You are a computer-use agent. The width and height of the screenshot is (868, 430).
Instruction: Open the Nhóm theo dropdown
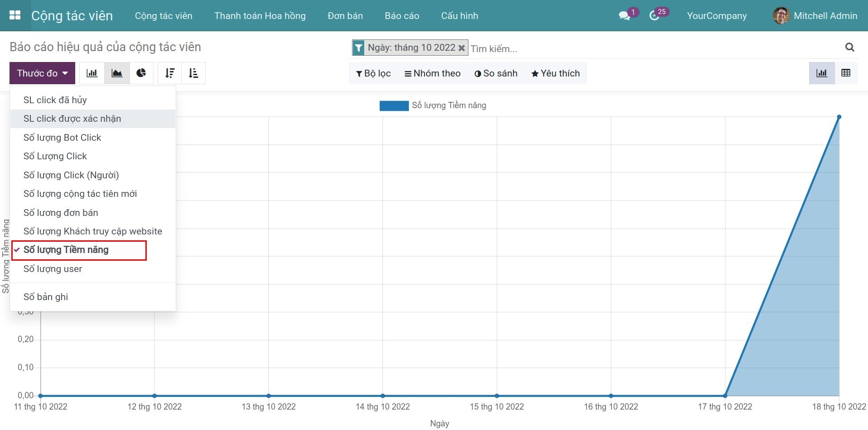pyautogui.click(x=432, y=73)
